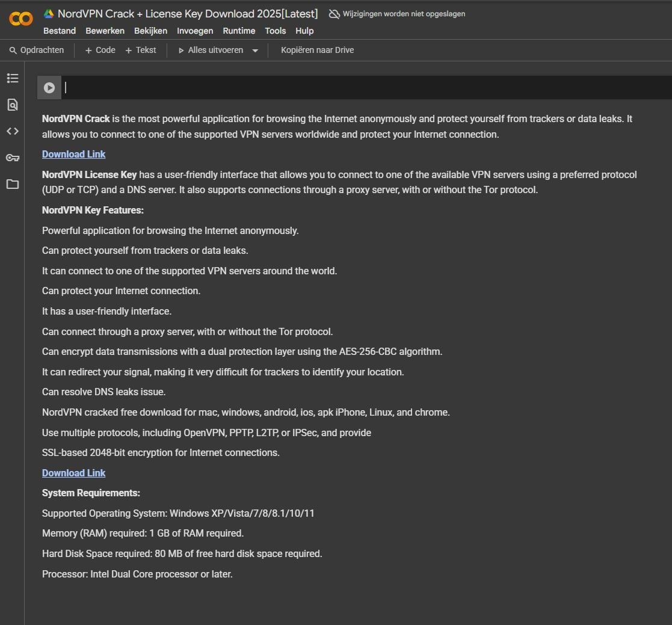Click the first Download Link
The height and width of the screenshot is (625, 672).
[74, 154]
